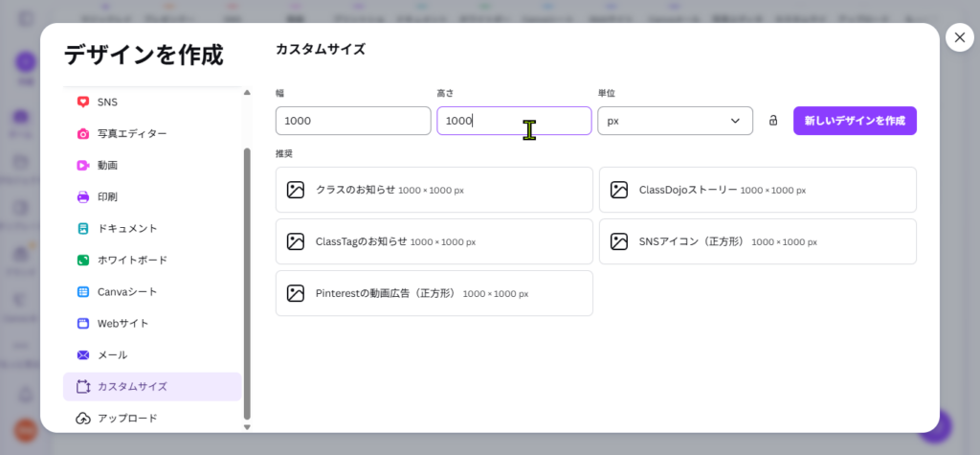Click the category list vertical scrollbar
Viewport: 980px width, 455px height.
tap(247, 283)
